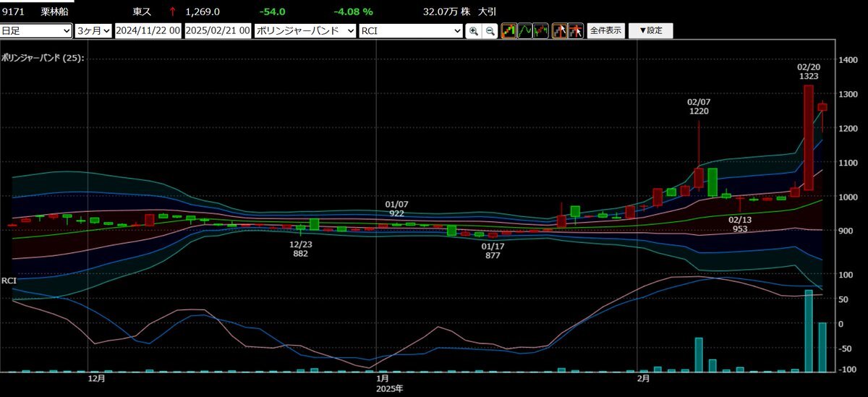Click the 900 price axis value
This screenshot has height=397, width=868.
[846, 231]
